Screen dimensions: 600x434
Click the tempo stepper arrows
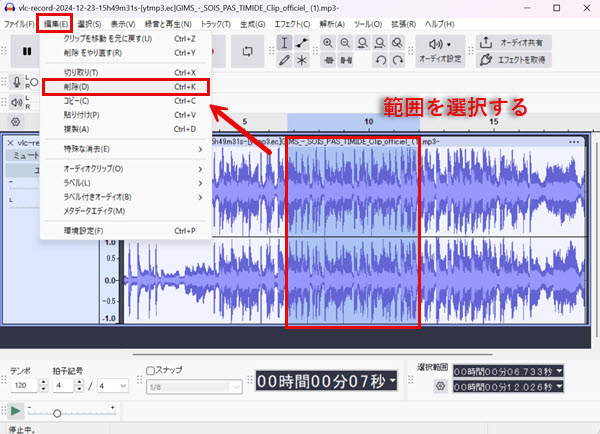(44, 385)
